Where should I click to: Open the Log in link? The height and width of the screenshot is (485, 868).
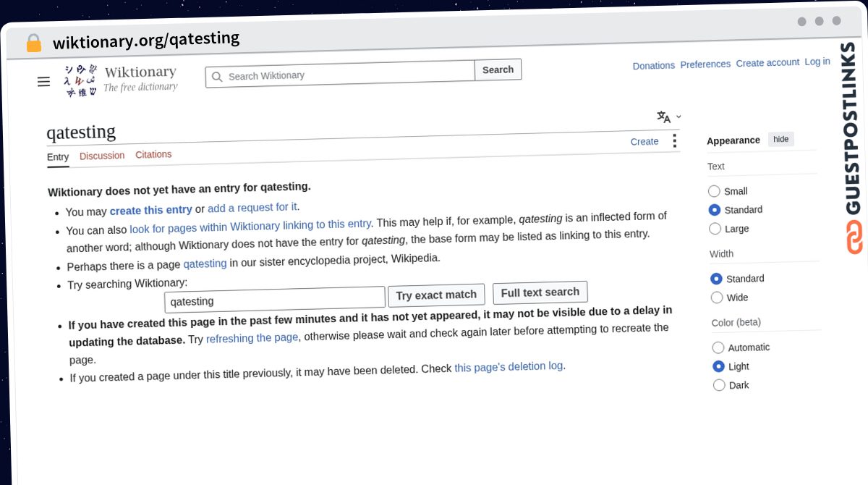[817, 62]
